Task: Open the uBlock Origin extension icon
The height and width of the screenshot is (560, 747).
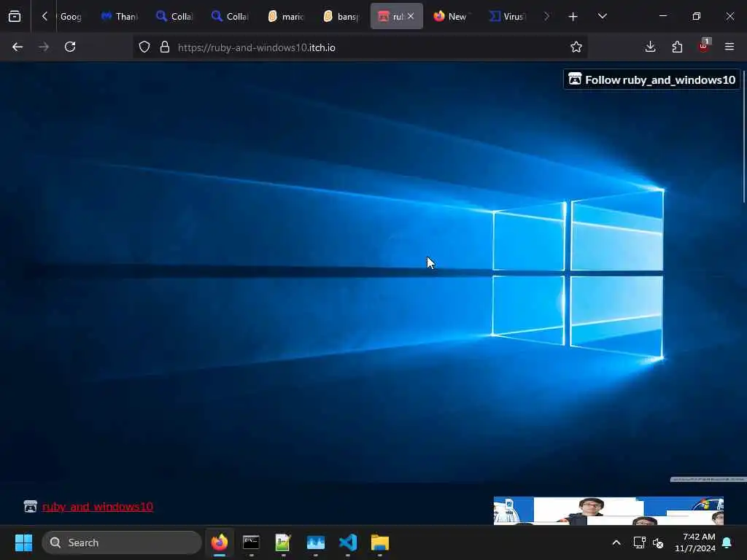Action: [704, 46]
